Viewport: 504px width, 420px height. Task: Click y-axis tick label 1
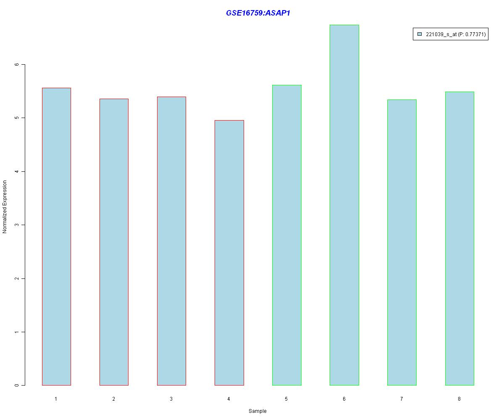click(x=17, y=332)
